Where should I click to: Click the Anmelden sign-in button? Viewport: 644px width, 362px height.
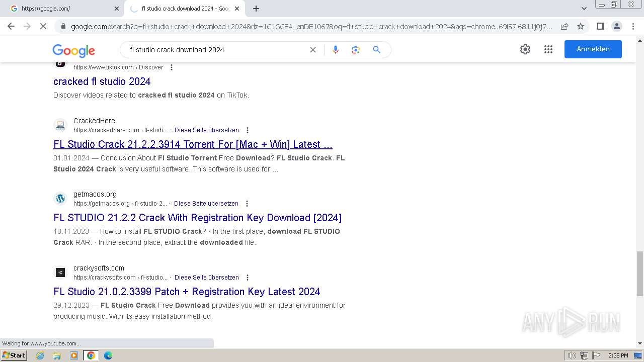[593, 49]
